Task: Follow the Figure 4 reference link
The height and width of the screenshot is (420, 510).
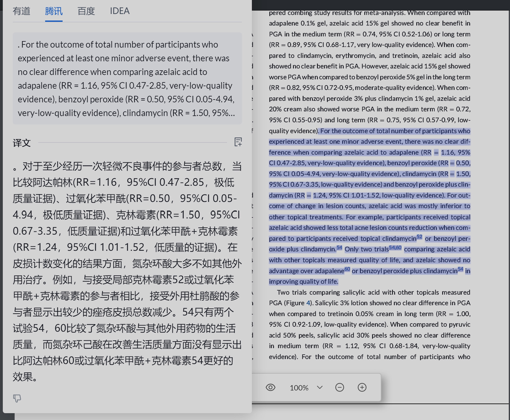Action: point(308,303)
